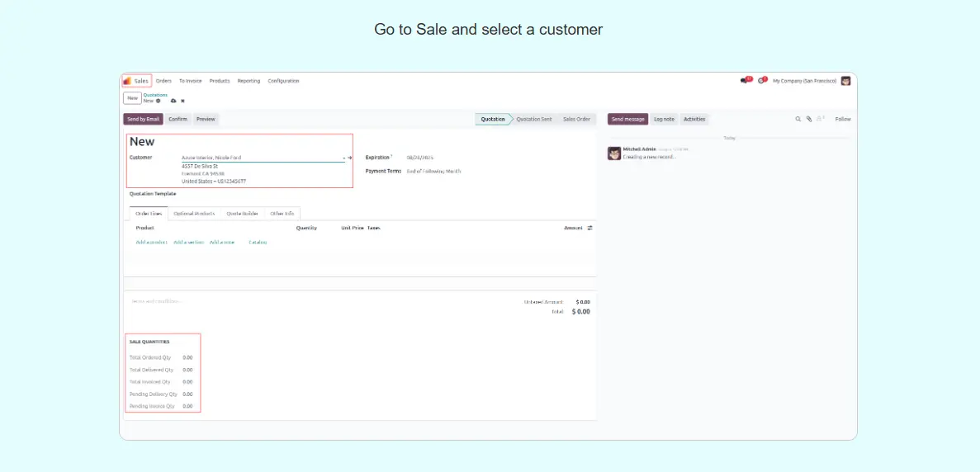Discard changes with the X icon
The image size is (980, 472).
pyautogui.click(x=182, y=101)
